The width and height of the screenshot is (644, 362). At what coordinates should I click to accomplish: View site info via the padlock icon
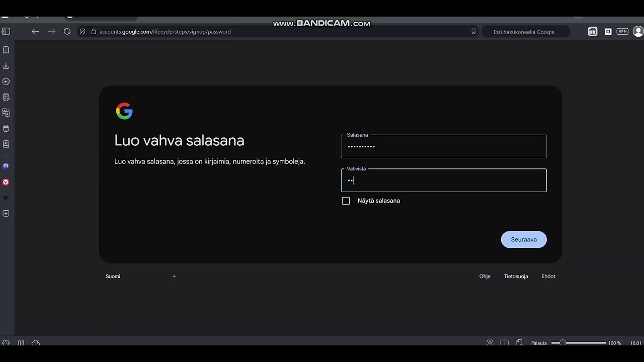pyautogui.click(x=94, y=31)
